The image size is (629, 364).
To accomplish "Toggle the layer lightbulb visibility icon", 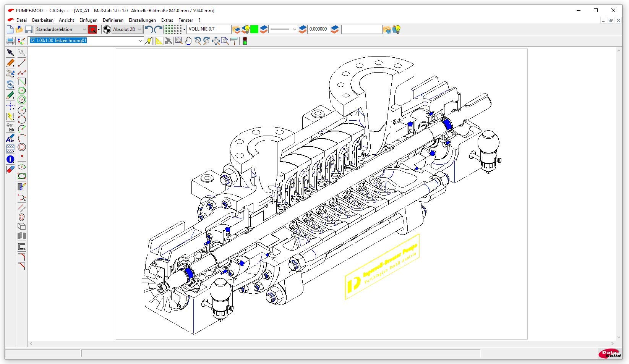I will point(246,29).
